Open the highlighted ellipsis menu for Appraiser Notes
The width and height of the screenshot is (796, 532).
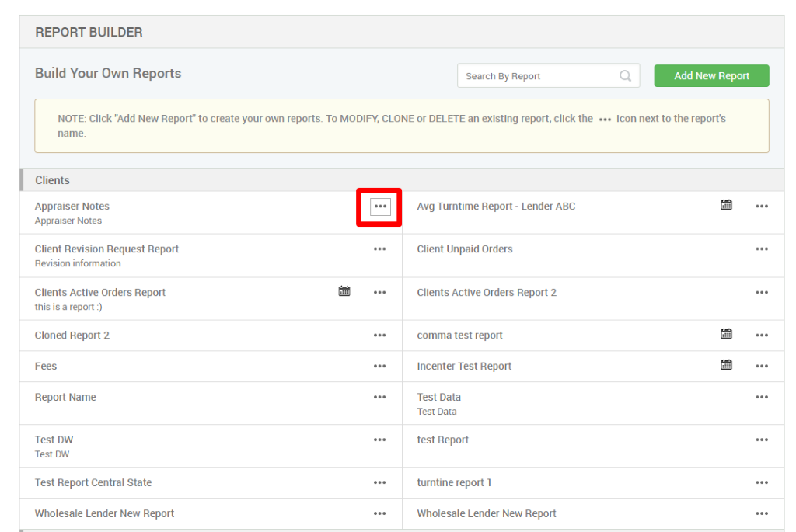379,207
